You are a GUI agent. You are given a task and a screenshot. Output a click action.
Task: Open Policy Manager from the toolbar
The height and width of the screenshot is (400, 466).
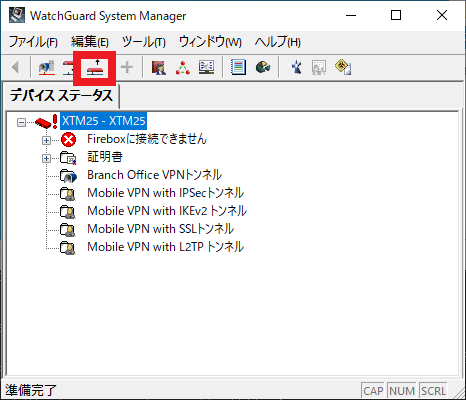coord(159,67)
